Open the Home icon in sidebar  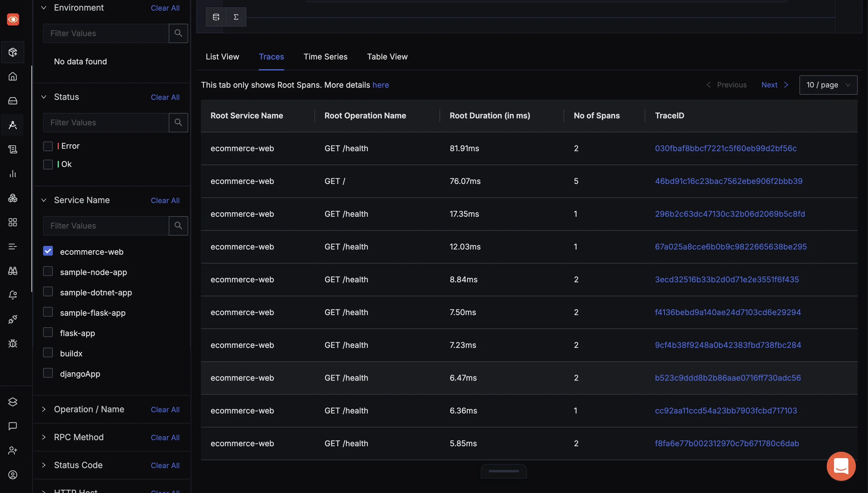pyautogui.click(x=12, y=76)
